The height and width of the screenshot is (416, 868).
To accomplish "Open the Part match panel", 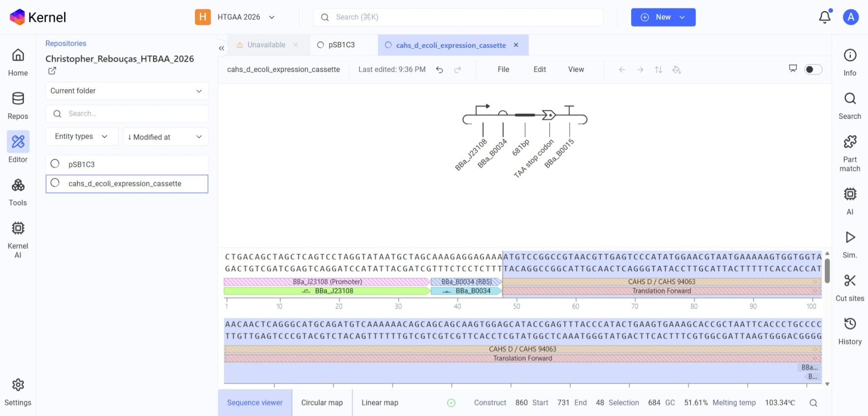I will coord(850,153).
